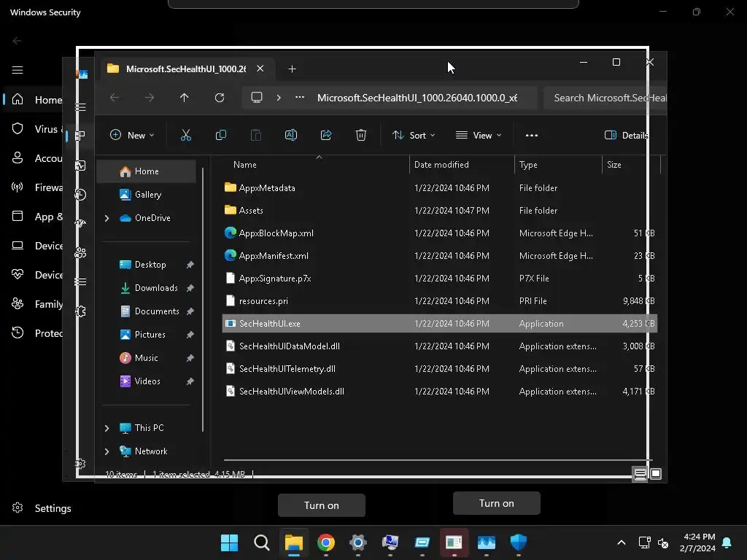Select the resources.pri file

coord(440,301)
